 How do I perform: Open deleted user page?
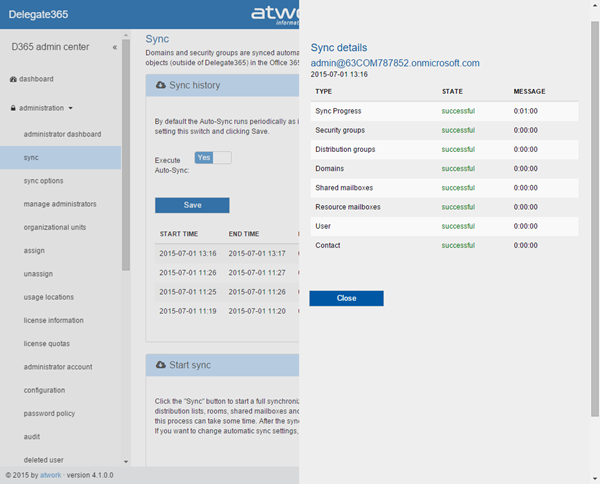click(44, 460)
